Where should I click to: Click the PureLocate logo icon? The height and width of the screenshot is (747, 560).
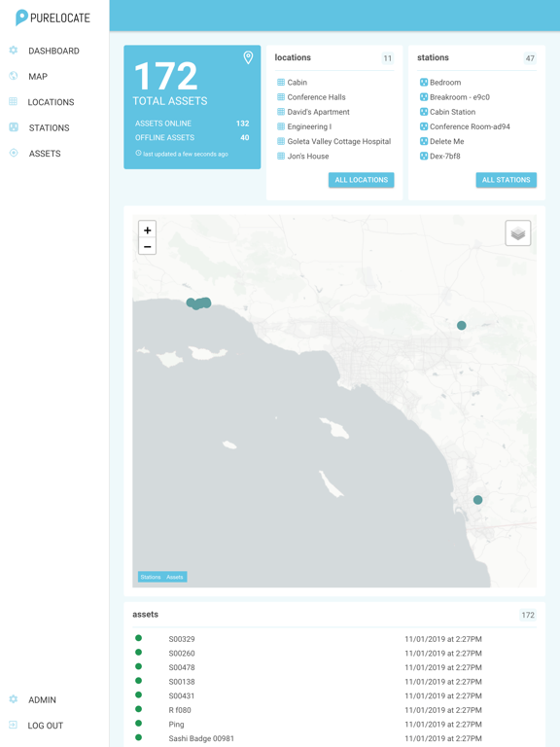tap(21, 18)
